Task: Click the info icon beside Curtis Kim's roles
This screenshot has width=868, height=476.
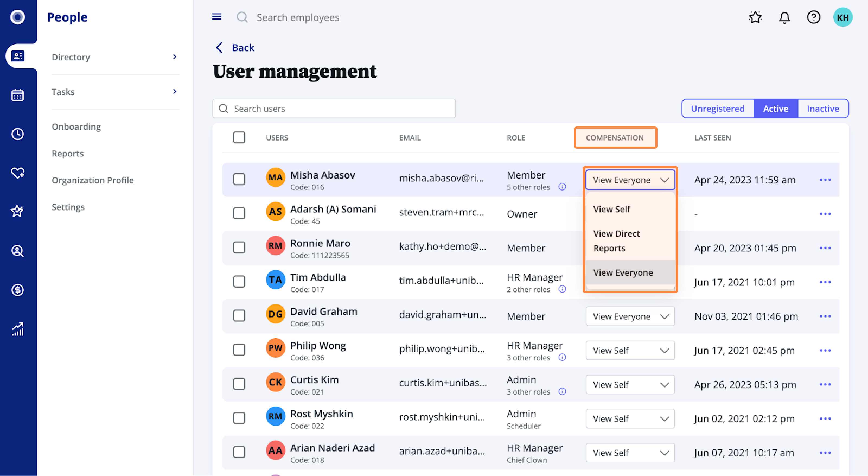Action: (562, 391)
